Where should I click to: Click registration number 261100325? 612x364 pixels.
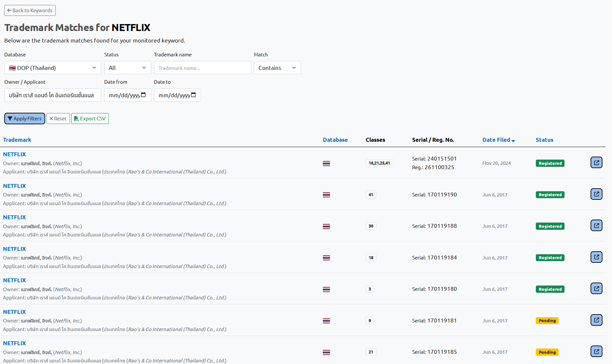click(x=439, y=167)
